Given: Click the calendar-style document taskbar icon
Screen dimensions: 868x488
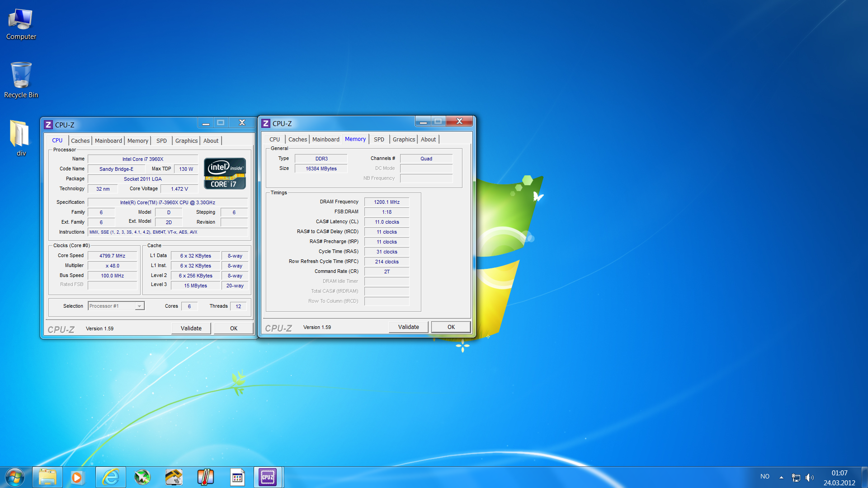Looking at the screenshot, I should 237,477.
